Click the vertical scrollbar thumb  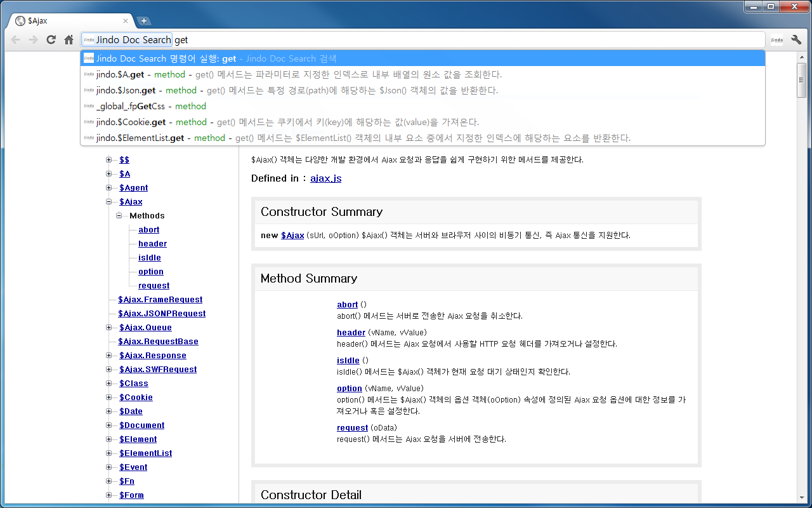(x=802, y=80)
